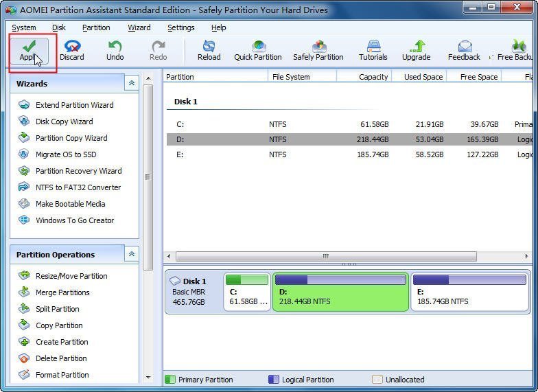538x392 pixels.
Task: Collapse the Partition Operations panel
Action: click(x=132, y=254)
